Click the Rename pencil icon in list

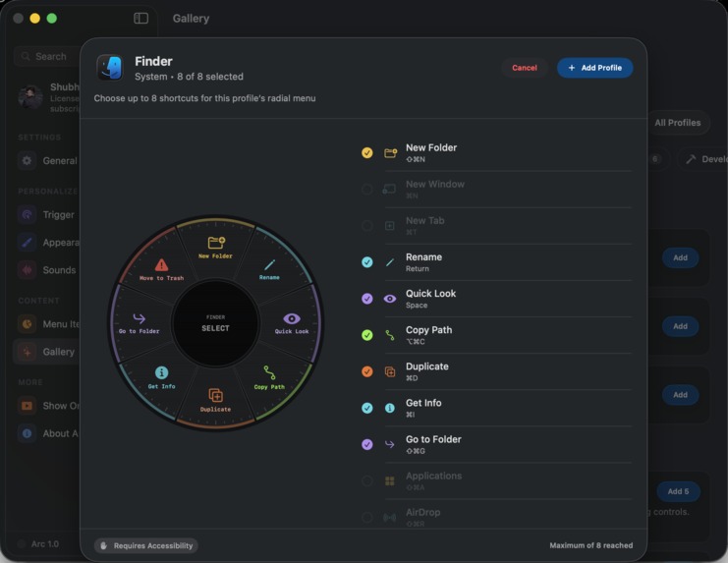pyautogui.click(x=389, y=262)
